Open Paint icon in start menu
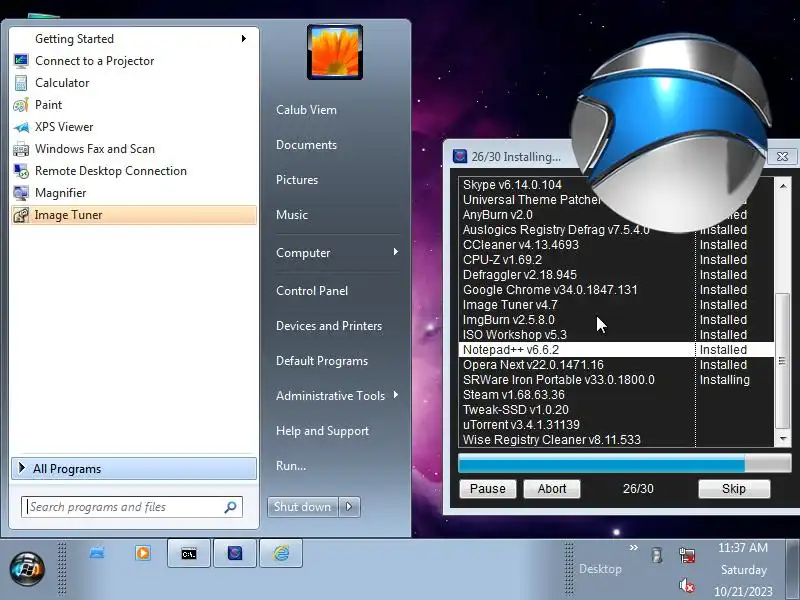The height and width of the screenshot is (600, 800). tap(21, 105)
